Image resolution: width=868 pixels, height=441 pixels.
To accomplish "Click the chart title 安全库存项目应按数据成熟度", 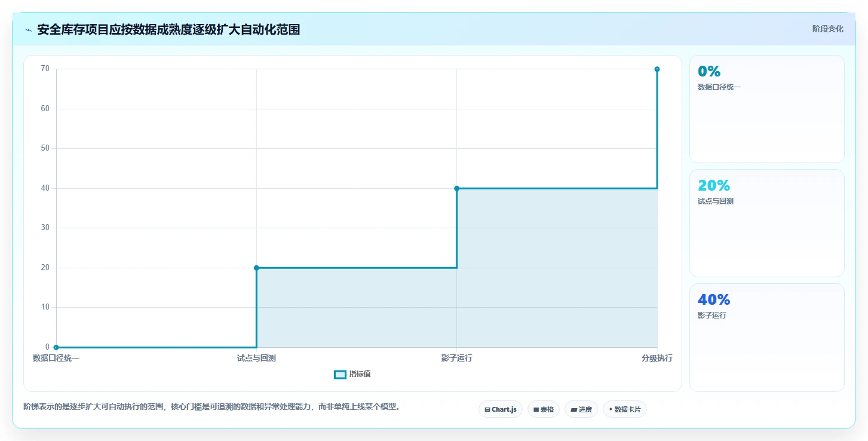I will tap(168, 30).
